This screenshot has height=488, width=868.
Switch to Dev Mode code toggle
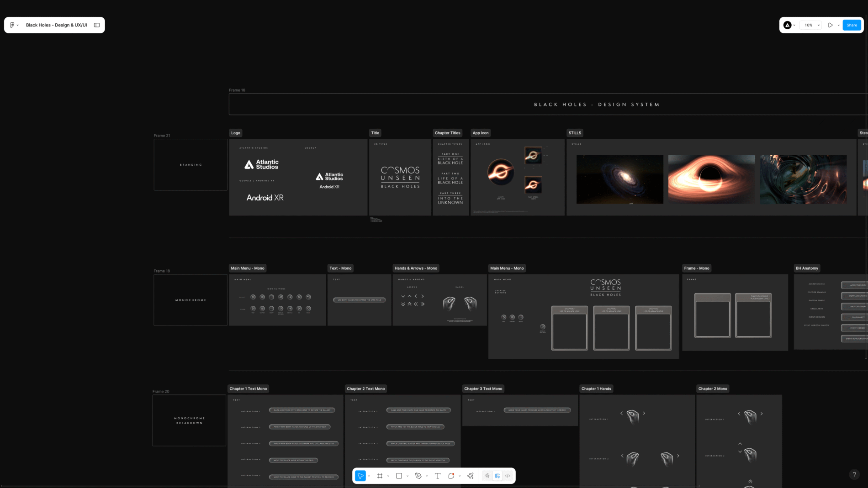pyautogui.click(x=508, y=476)
